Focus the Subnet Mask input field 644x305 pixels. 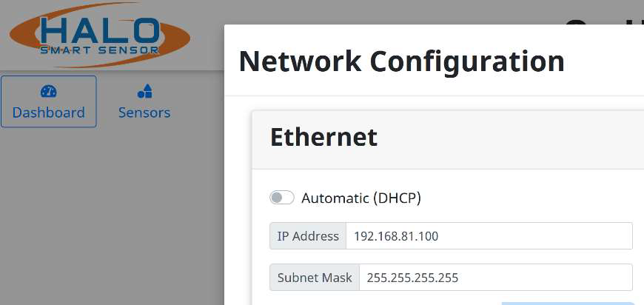pos(495,278)
